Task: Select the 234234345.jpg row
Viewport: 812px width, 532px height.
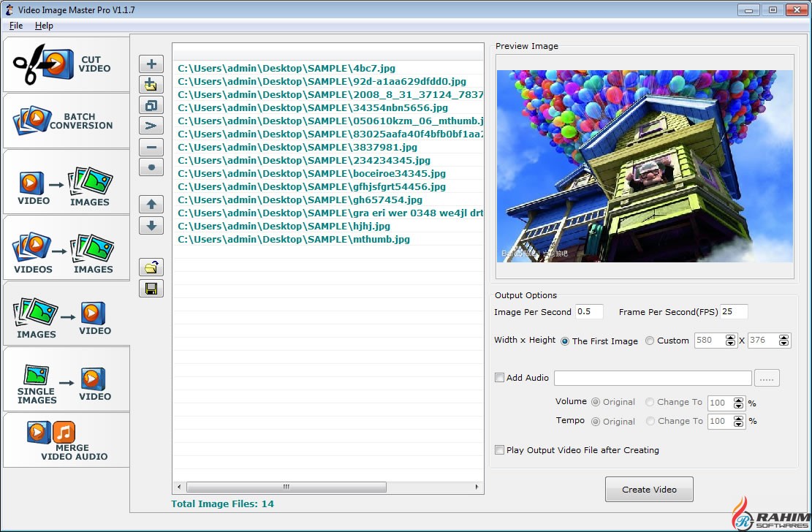Action: [328, 161]
